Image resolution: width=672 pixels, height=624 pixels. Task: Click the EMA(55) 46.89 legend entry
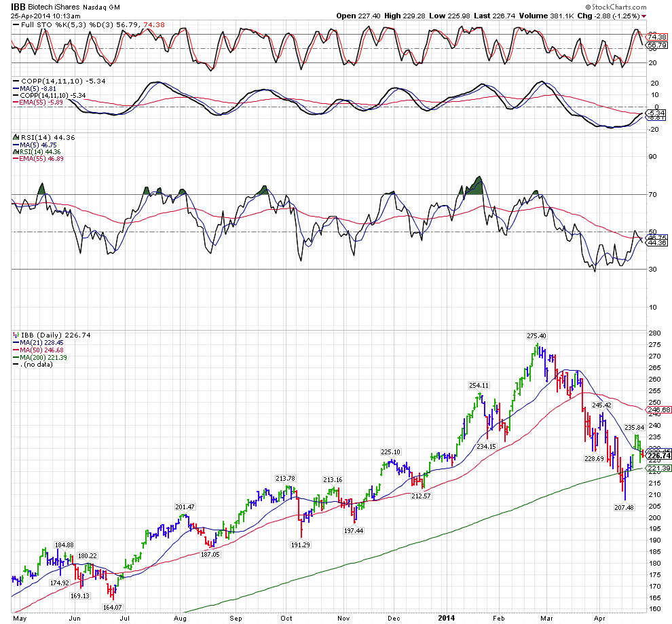pos(38,158)
